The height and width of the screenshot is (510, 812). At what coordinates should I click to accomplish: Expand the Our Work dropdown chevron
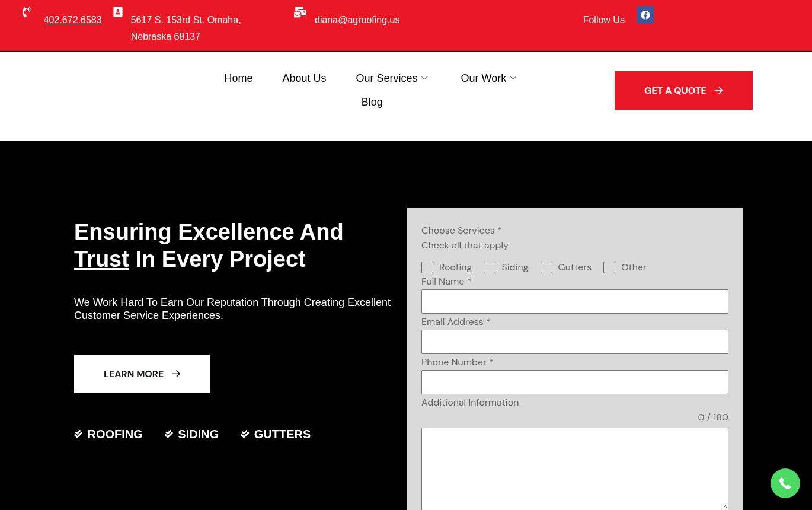point(513,78)
